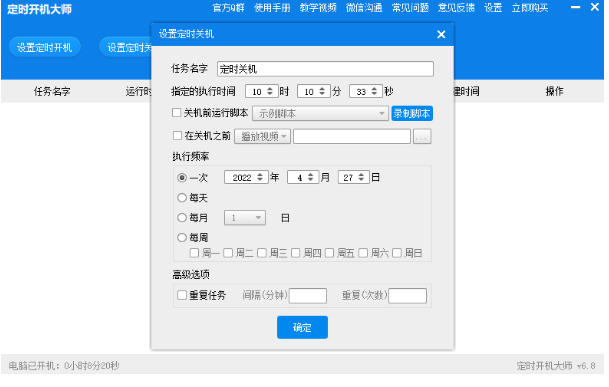Check the 周四 checkbox
609x387 pixels.
click(x=296, y=253)
